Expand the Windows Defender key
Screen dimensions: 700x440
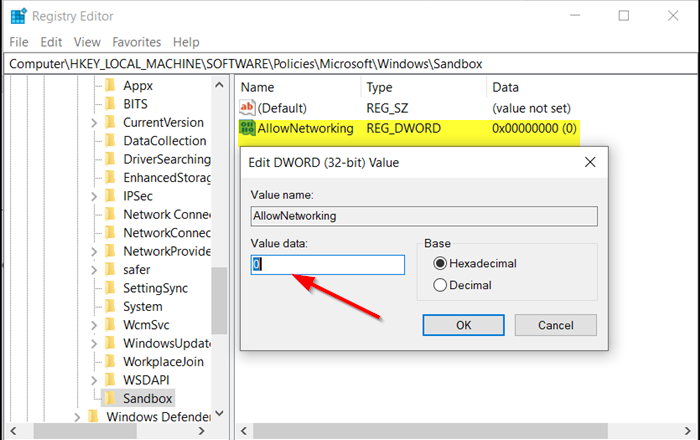77,417
